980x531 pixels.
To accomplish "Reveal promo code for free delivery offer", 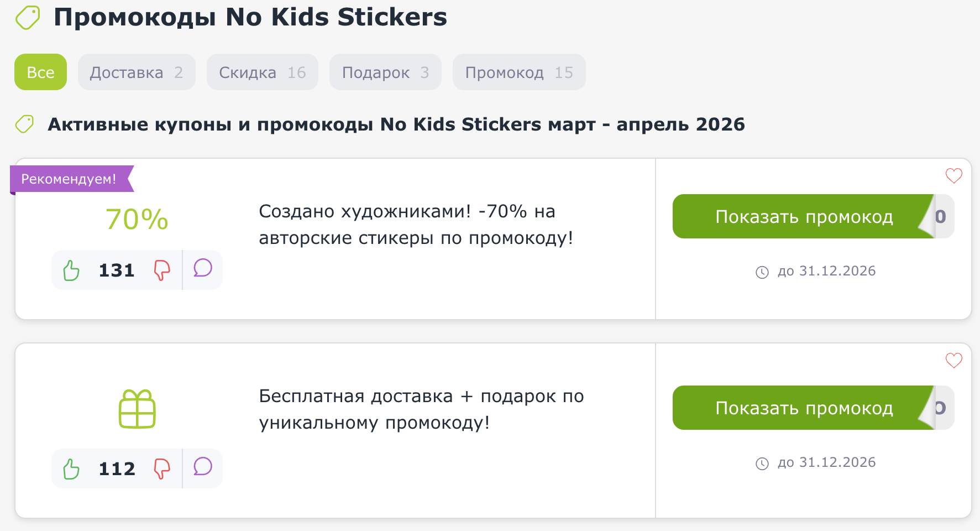I will 803,408.
